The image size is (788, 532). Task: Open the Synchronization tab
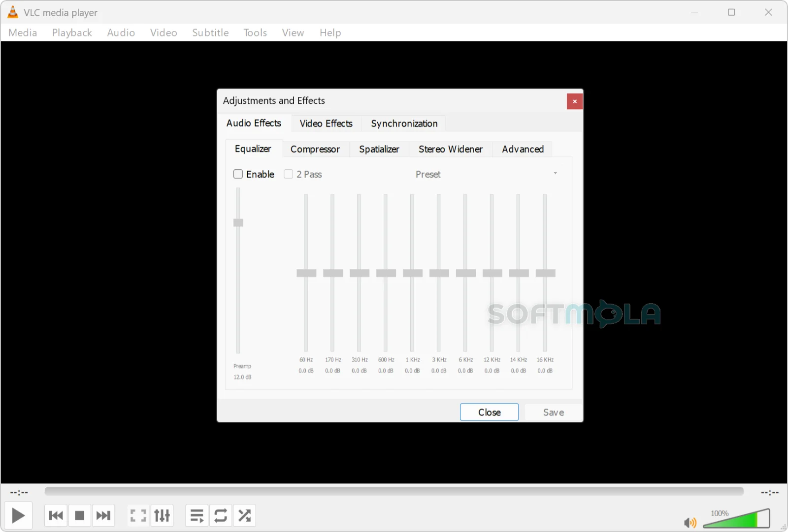pos(404,124)
